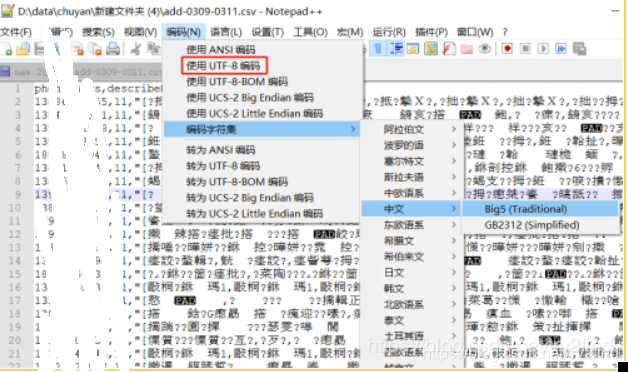Toggle the Show Indent Guide button

(x=396, y=49)
